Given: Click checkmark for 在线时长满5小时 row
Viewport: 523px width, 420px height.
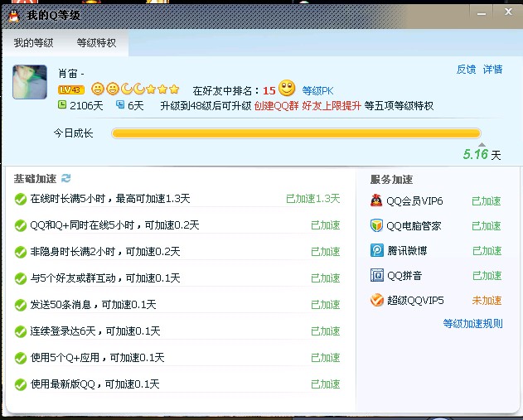Looking at the screenshot, I should tap(21, 199).
